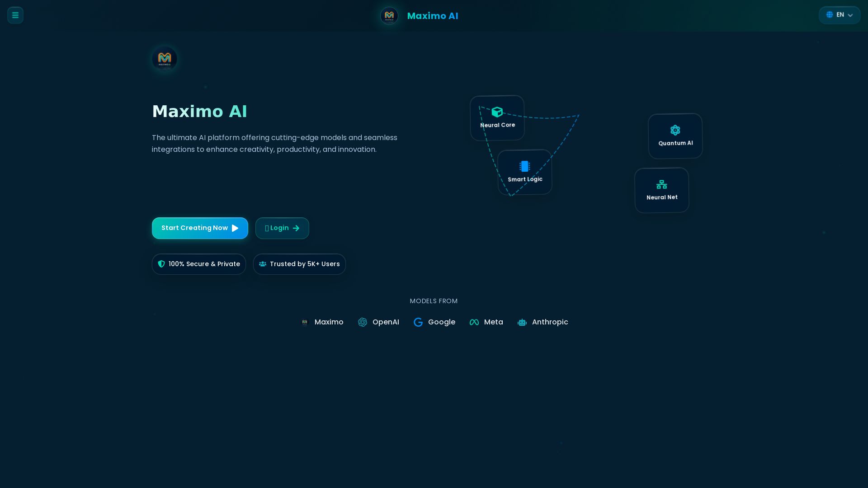This screenshot has height=488, width=868.
Task: Select the Meta model icon
Action: click(474, 322)
